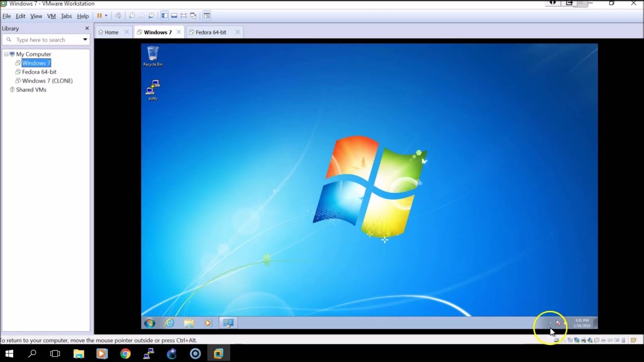Screen dimensions: 644x362
Task: Select Windows 7 (CLONE) in the library
Action: [47, 80]
